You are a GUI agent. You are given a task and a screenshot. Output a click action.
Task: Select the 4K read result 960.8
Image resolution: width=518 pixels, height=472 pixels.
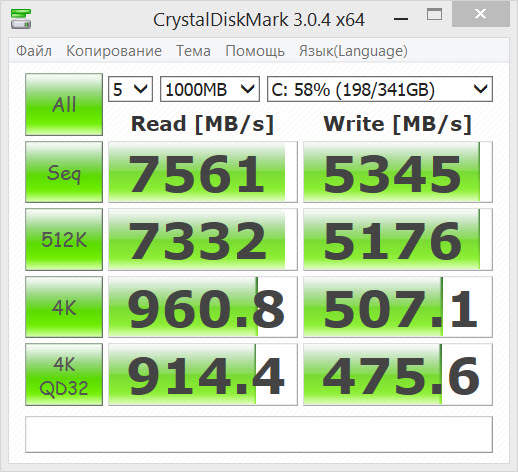pos(203,307)
